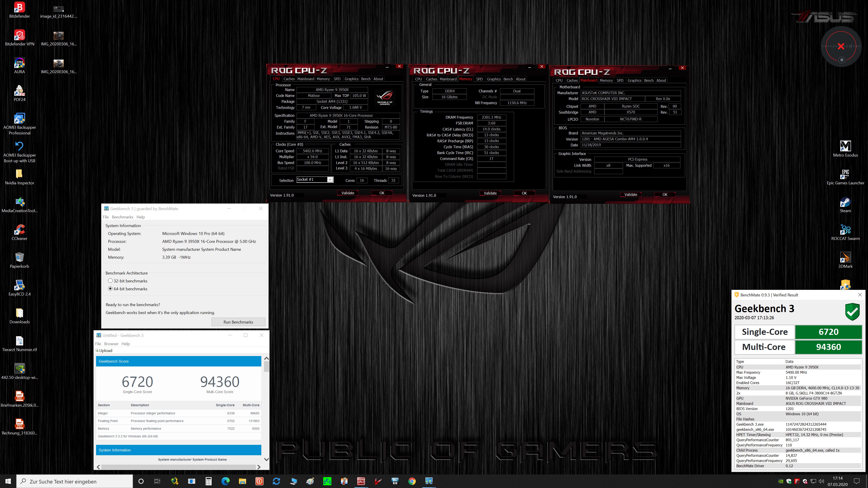The width and height of the screenshot is (868, 488).
Task: Open Graphics tab in first CPU-Z window
Action: (x=351, y=79)
